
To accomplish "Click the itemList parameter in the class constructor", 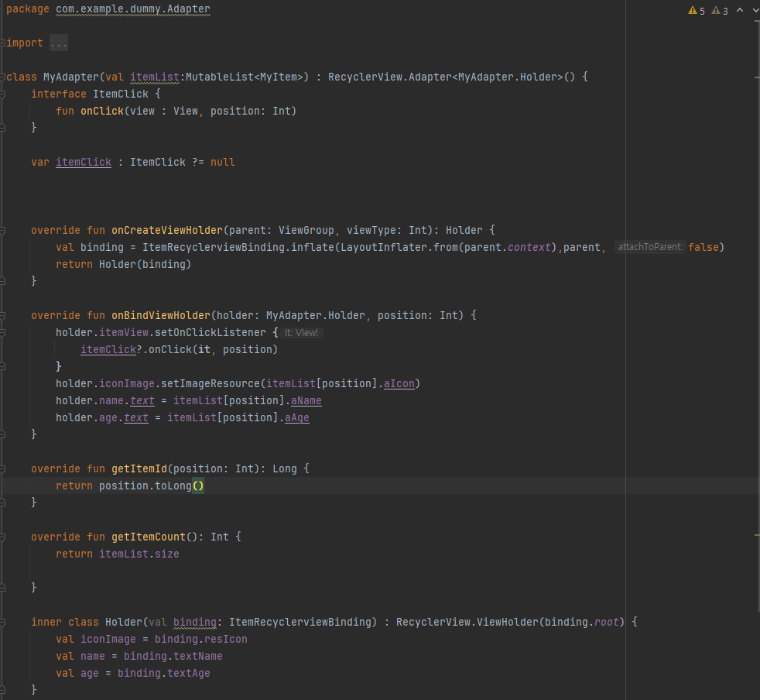I will [x=155, y=77].
